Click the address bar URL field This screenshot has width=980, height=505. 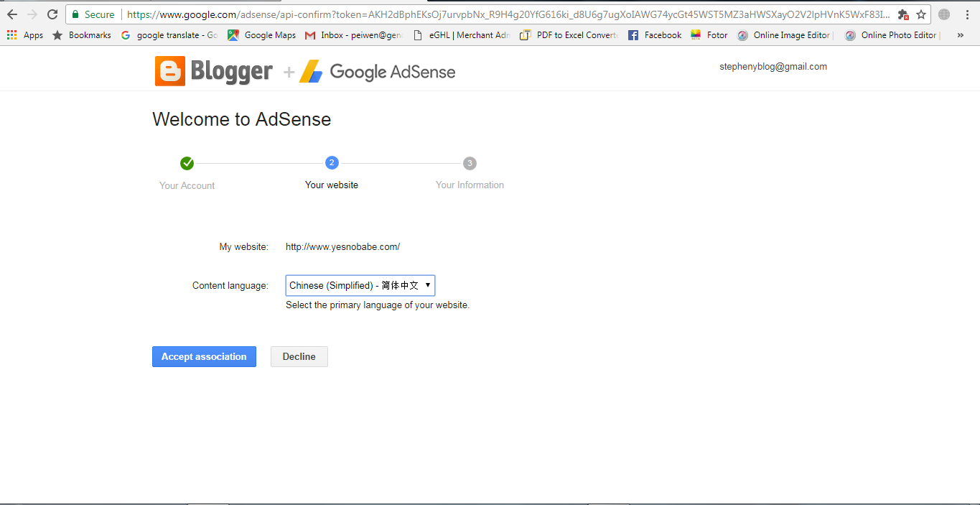tap(509, 14)
